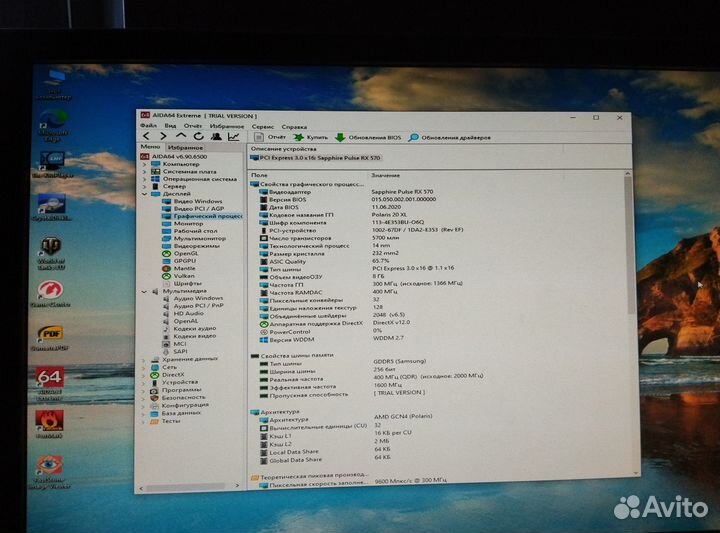This screenshot has width=720, height=533.
Task: Click the Отчёт report toolbar button
Action: [x=270, y=137]
